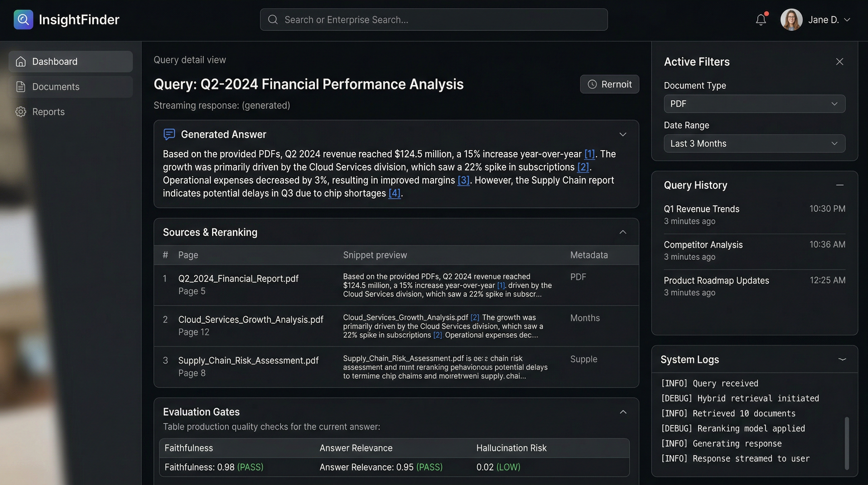Open the Reports section

pyautogui.click(x=48, y=112)
